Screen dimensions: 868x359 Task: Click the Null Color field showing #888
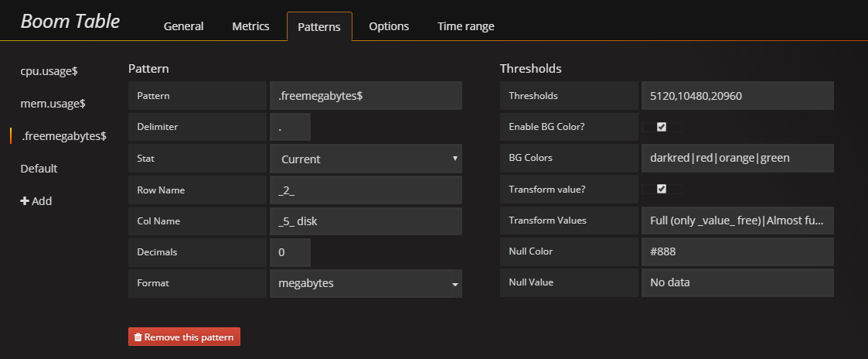tap(737, 251)
